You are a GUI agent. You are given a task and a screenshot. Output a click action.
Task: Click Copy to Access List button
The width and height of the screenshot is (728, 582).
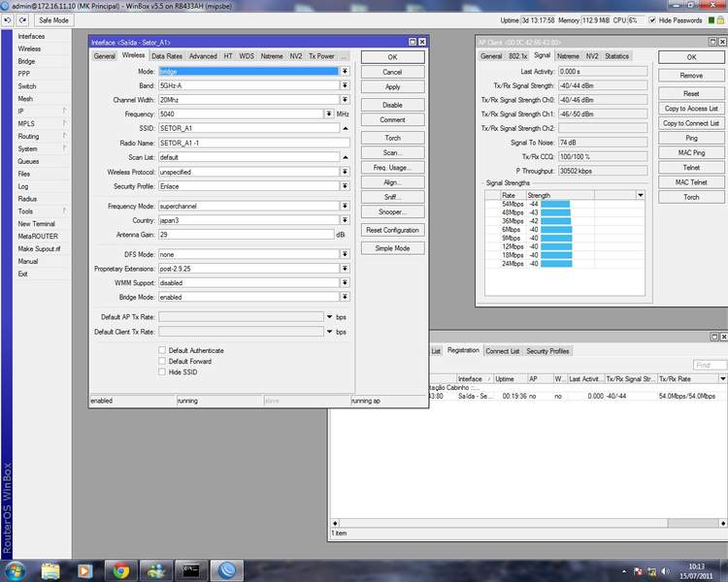691,108
